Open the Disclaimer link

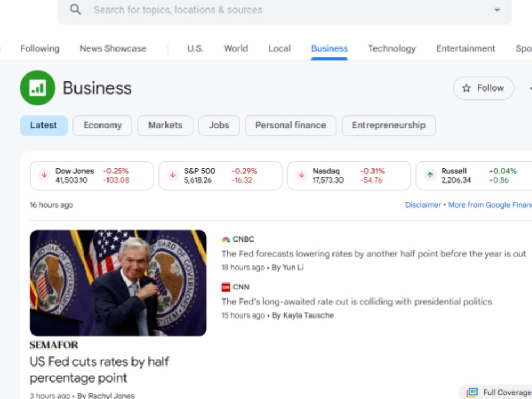423,205
